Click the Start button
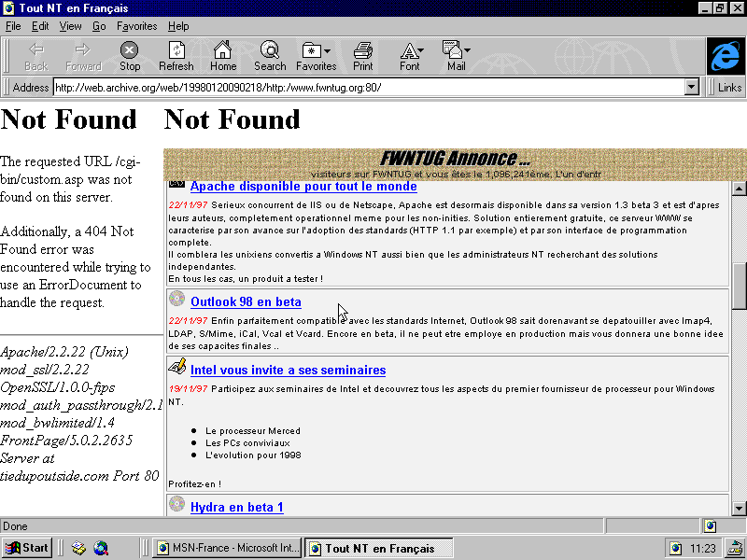Screen dimensions: 747x560 26,548
